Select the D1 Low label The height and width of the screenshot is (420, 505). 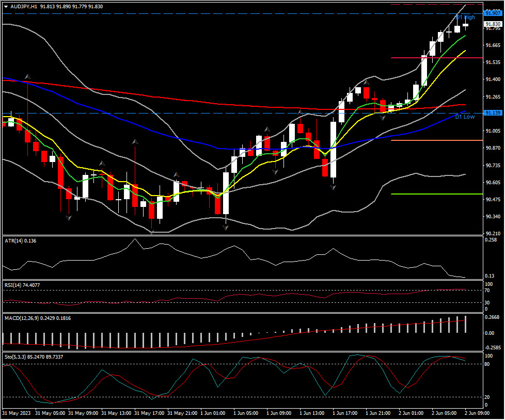(x=465, y=117)
